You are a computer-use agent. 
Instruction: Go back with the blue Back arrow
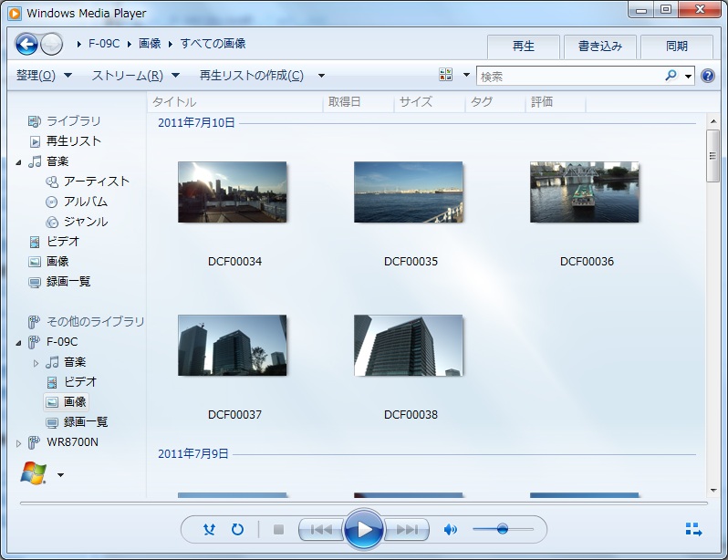[x=26, y=45]
